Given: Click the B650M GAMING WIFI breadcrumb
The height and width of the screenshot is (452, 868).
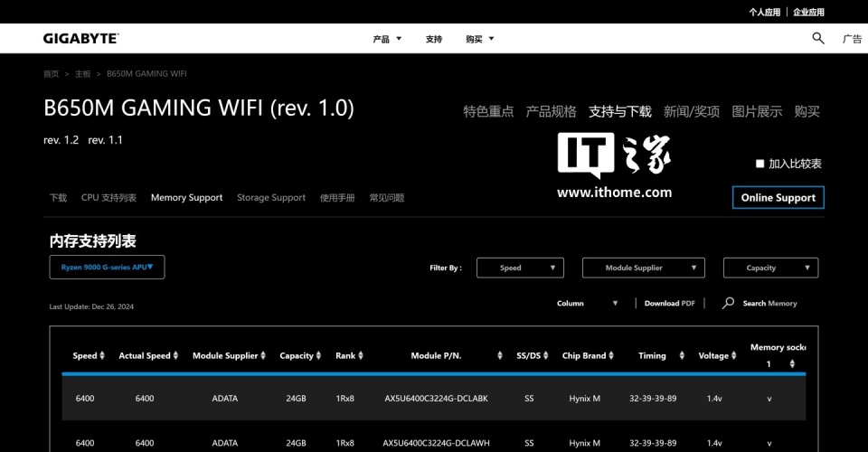Looking at the screenshot, I should 146,73.
